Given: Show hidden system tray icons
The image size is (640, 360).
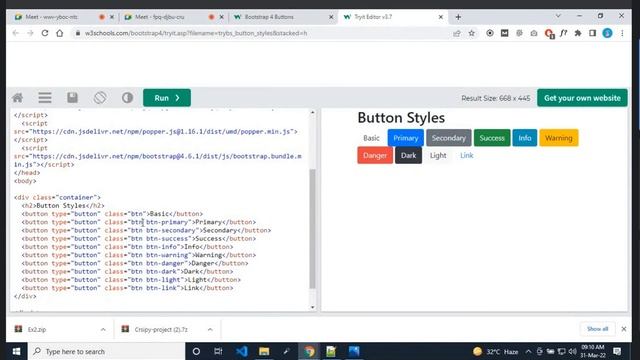Looking at the screenshot, I should tap(528, 351).
